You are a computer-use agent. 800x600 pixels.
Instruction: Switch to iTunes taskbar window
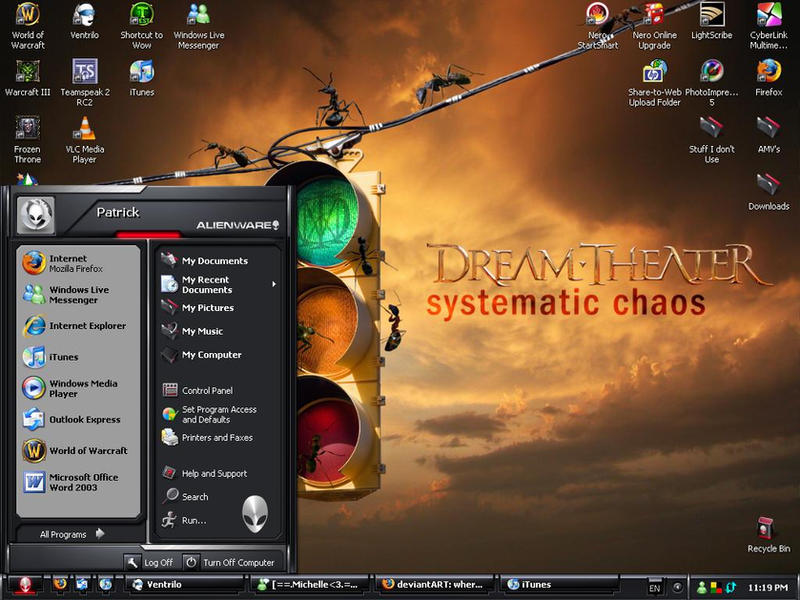560,585
